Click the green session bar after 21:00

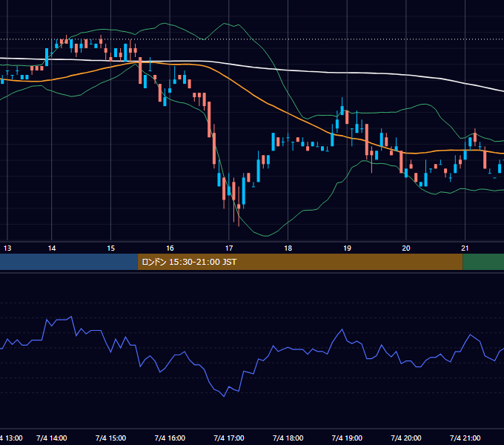click(x=483, y=262)
